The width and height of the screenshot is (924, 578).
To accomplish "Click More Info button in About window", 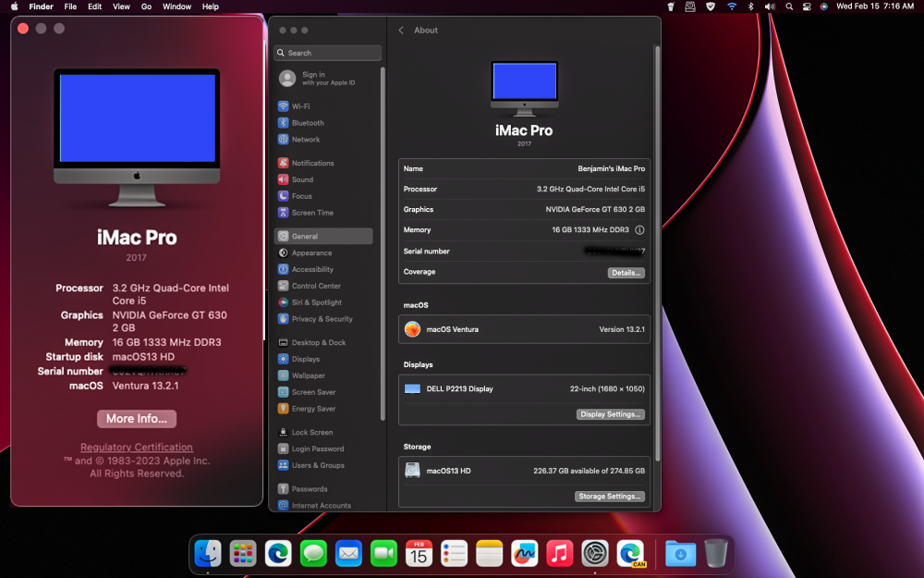I will 137,419.
